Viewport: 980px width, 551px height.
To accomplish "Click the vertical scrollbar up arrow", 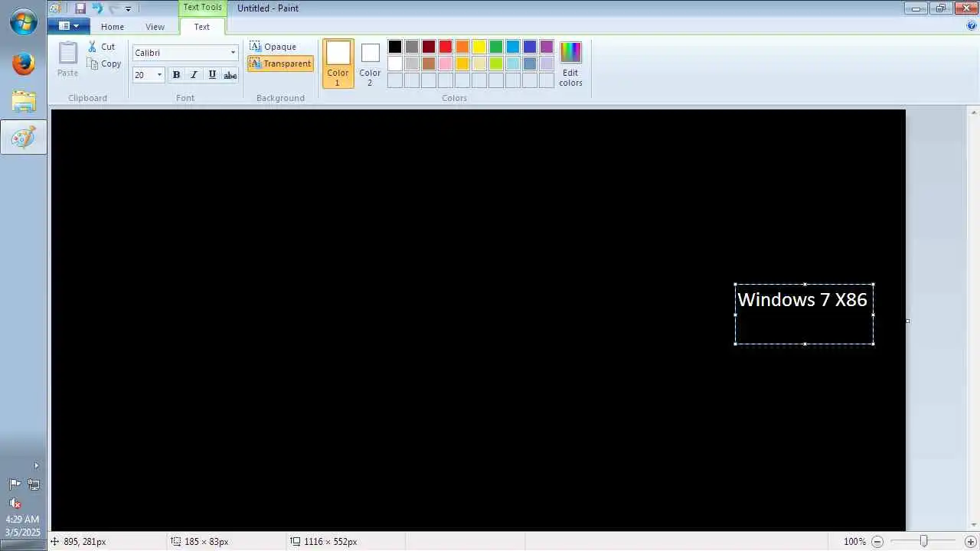I will (973, 113).
